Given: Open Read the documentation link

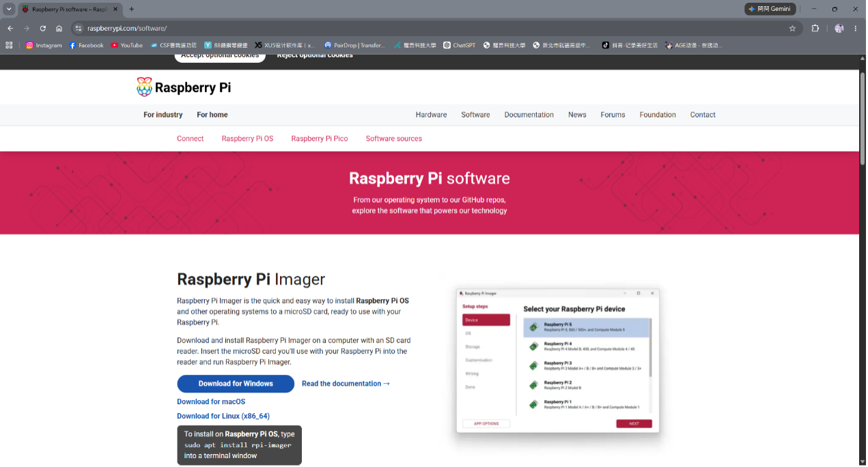Looking at the screenshot, I should tap(346, 384).
